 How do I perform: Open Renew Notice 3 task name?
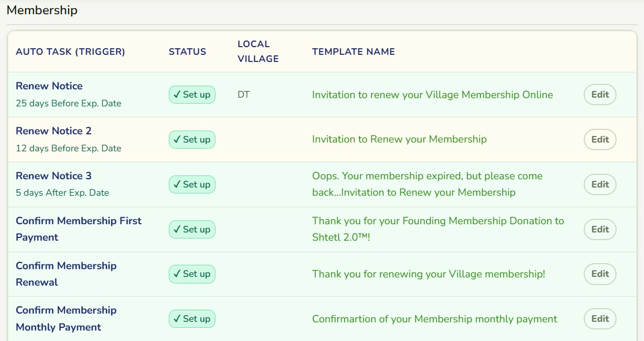click(54, 176)
